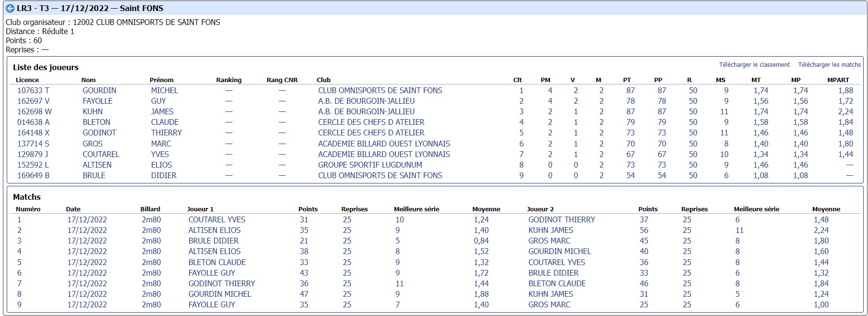Select licence 164148 X

tap(33, 133)
